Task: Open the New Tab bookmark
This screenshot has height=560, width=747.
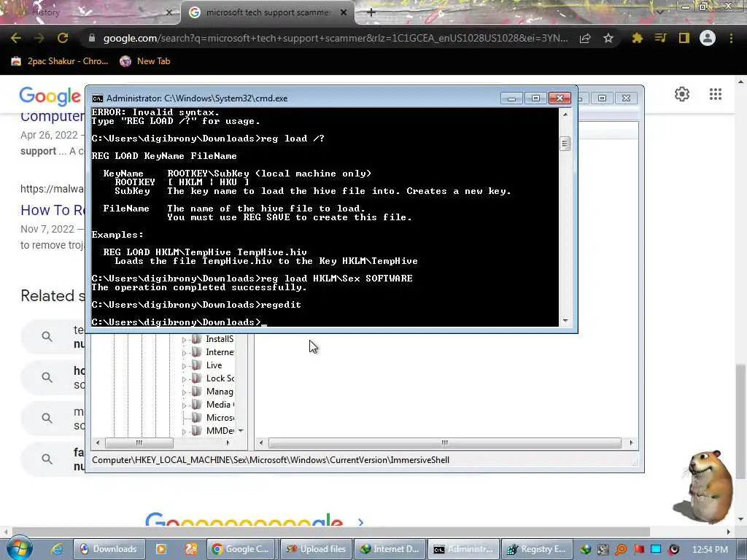Action: click(145, 61)
